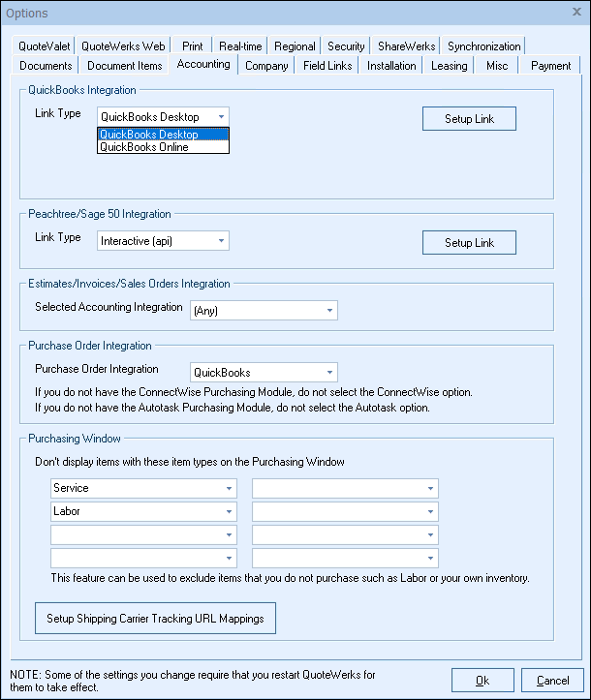The width and height of the screenshot is (591, 700).
Task: Open the QuoteValet tab
Action: click(44, 46)
